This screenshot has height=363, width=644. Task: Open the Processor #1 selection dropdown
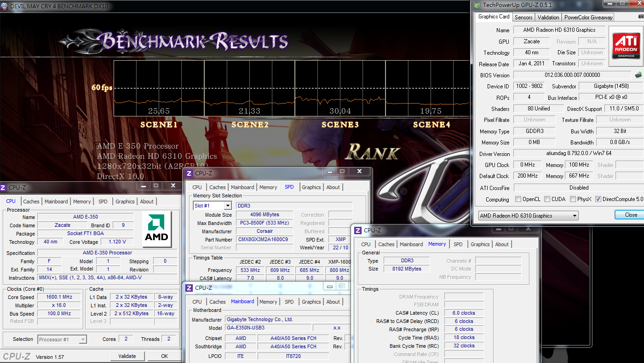point(62,340)
